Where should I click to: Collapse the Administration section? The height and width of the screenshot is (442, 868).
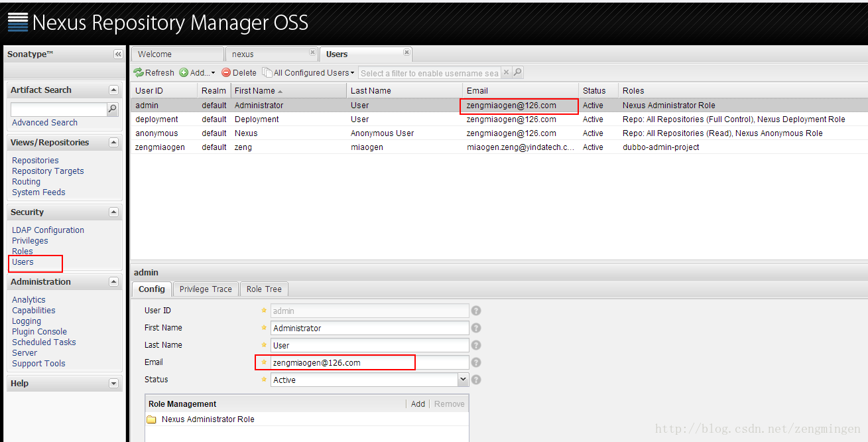pyautogui.click(x=113, y=282)
